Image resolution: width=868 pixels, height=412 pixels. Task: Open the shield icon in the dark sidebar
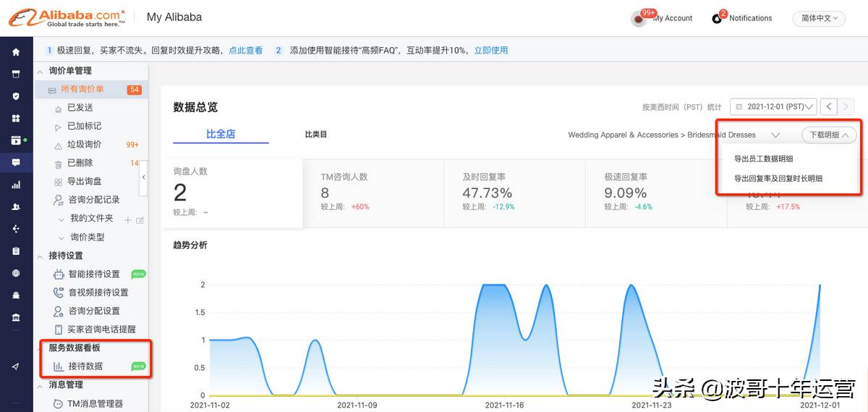click(x=16, y=96)
